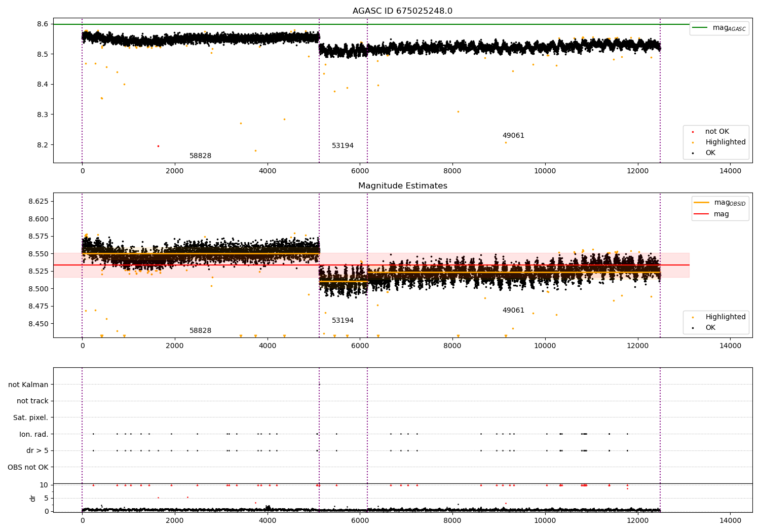Viewport: 760px width, 532px height.
Task: Click the OK legend entry in the Magnitude Estimates plot
Action: coord(704,328)
